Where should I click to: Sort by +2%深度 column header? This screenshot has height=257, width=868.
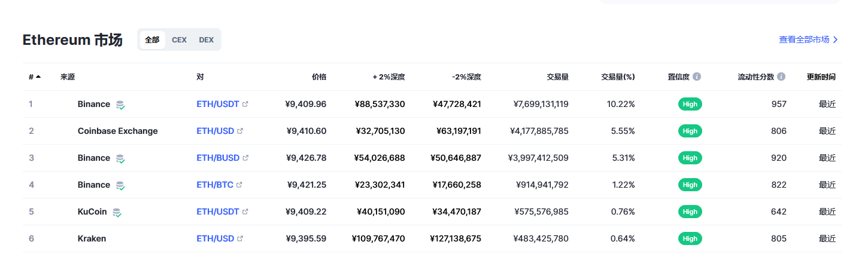(x=389, y=77)
